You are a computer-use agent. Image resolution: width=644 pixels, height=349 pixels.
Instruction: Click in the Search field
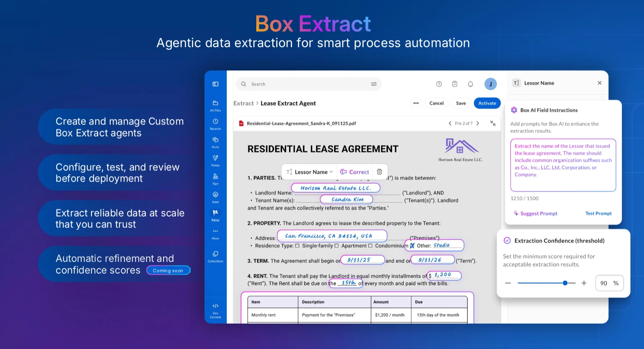pos(309,84)
